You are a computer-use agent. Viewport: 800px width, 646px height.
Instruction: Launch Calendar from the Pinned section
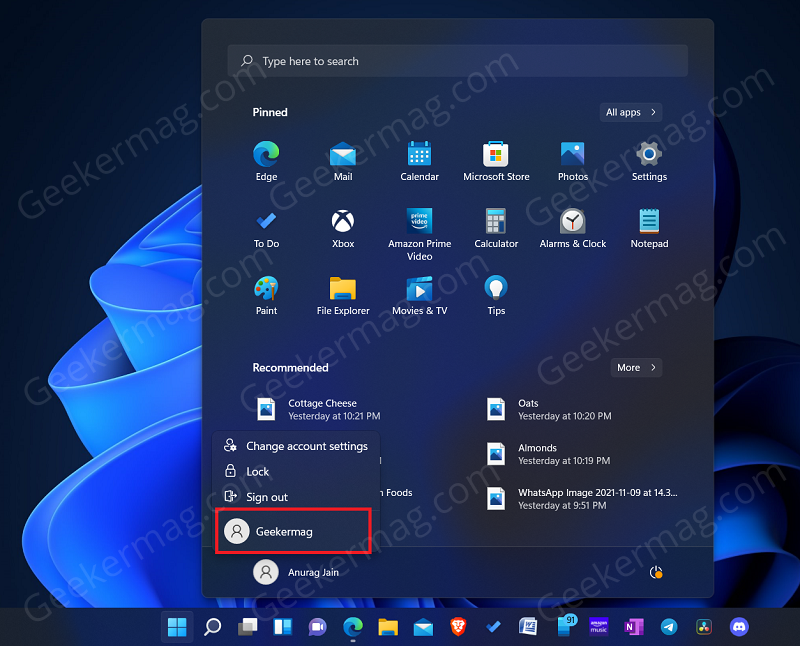click(x=419, y=161)
